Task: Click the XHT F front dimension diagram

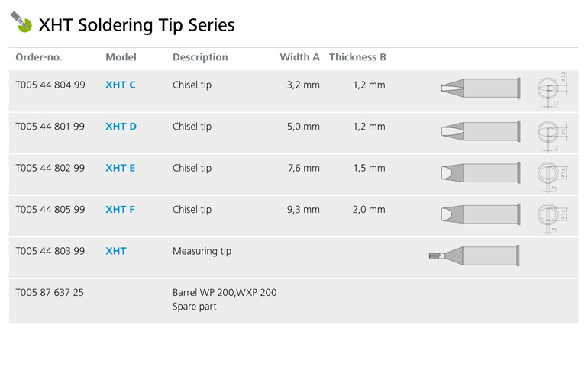Action: [x=552, y=218]
